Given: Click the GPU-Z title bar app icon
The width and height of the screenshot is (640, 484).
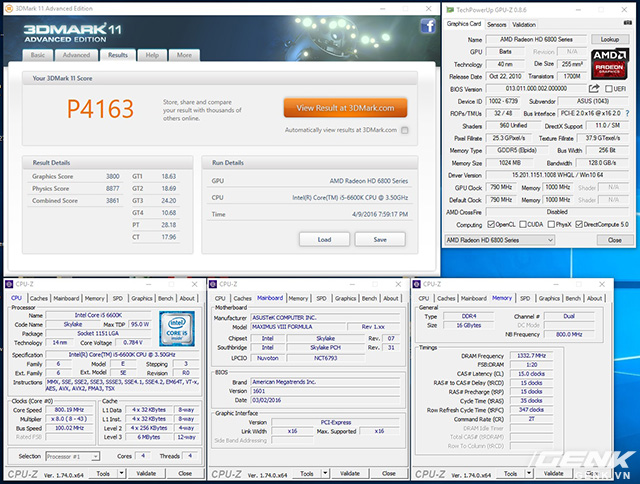Looking at the screenshot, I should 448,9.
